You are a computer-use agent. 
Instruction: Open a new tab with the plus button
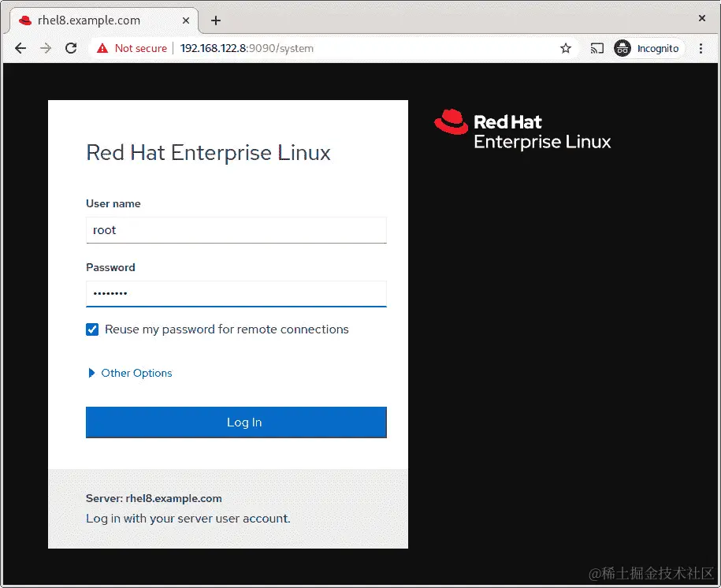[216, 20]
